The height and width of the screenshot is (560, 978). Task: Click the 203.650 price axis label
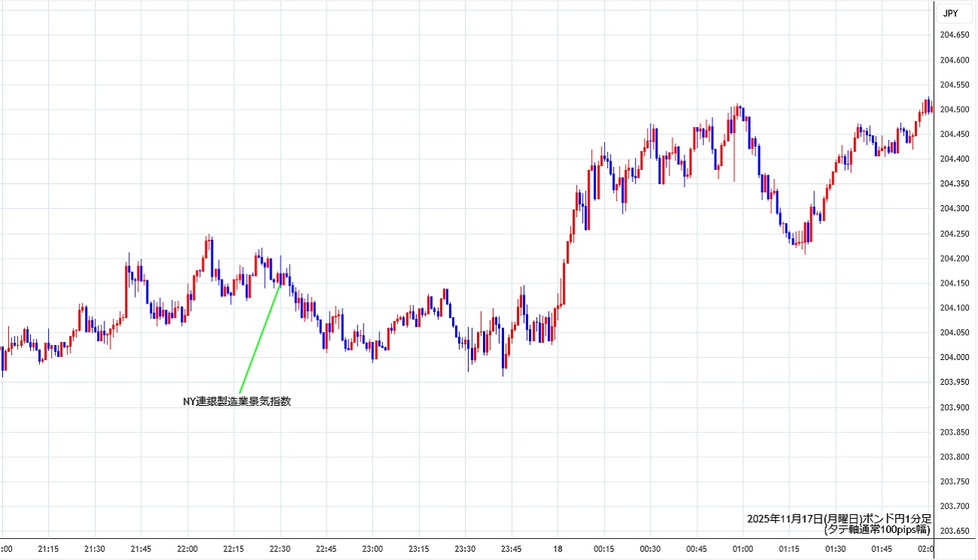[x=955, y=531]
